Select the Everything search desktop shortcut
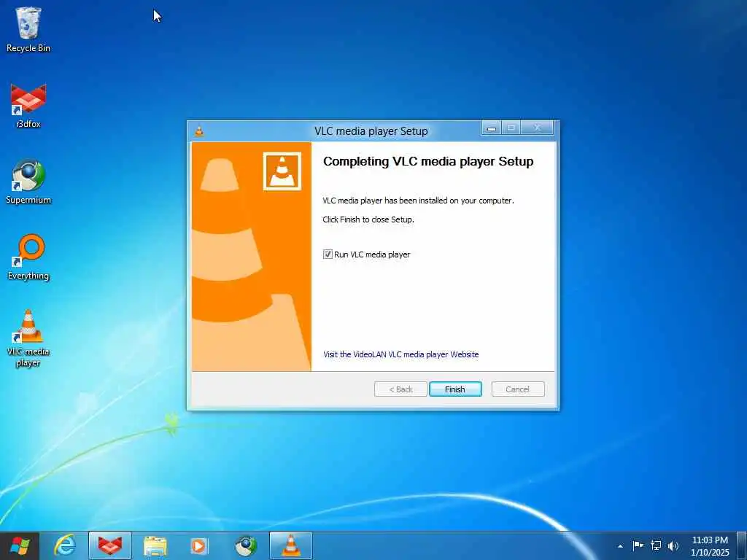Image resolution: width=747 pixels, height=560 pixels. 28,257
